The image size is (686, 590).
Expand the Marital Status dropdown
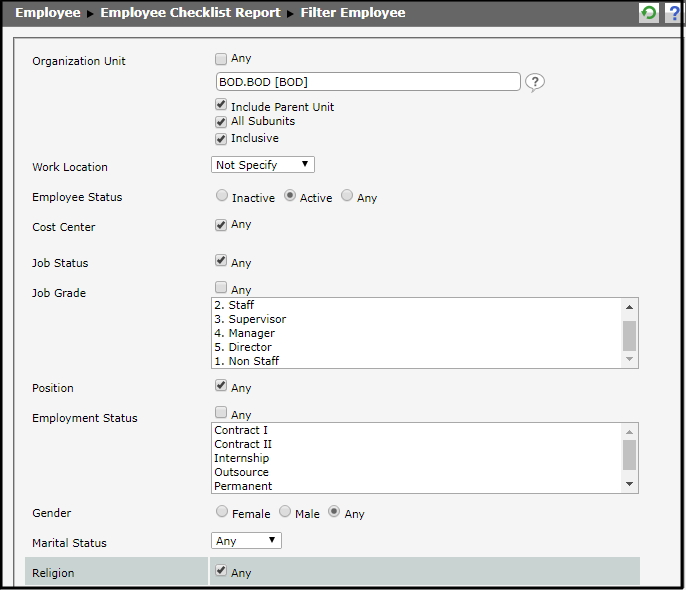pyautogui.click(x=246, y=541)
